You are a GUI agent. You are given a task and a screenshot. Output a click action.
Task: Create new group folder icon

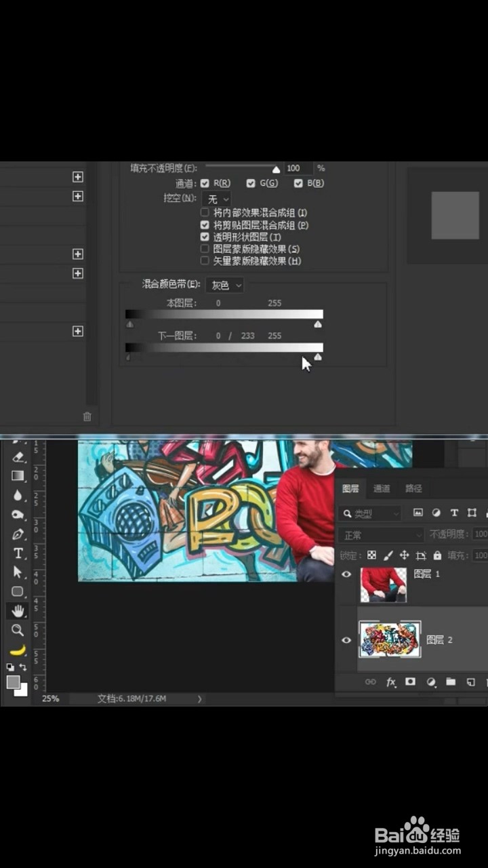tap(451, 682)
